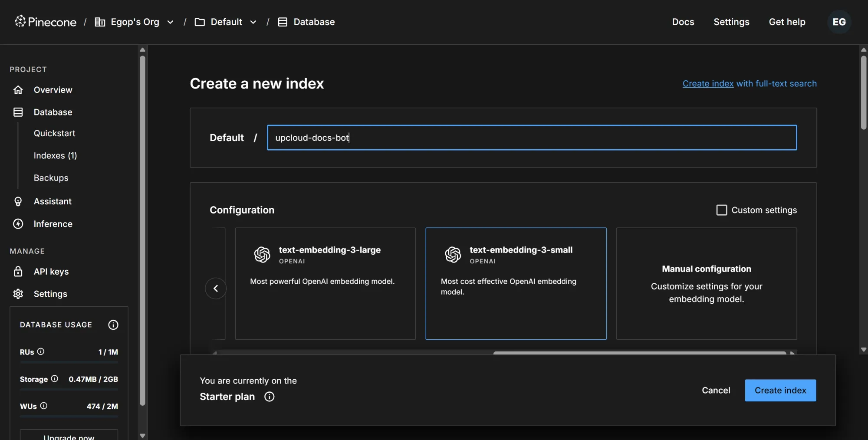Expand the Egop's Org dropdown

[171, 22]
